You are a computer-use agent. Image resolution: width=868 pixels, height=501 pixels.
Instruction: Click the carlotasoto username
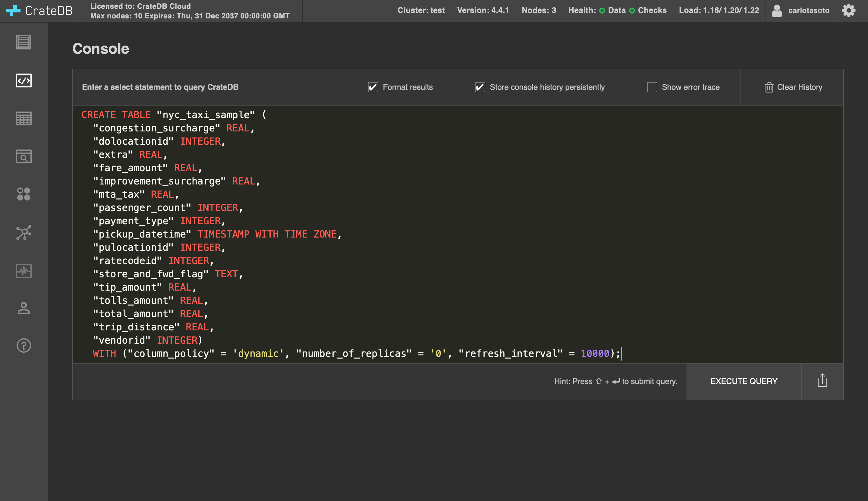coord(809,11)
